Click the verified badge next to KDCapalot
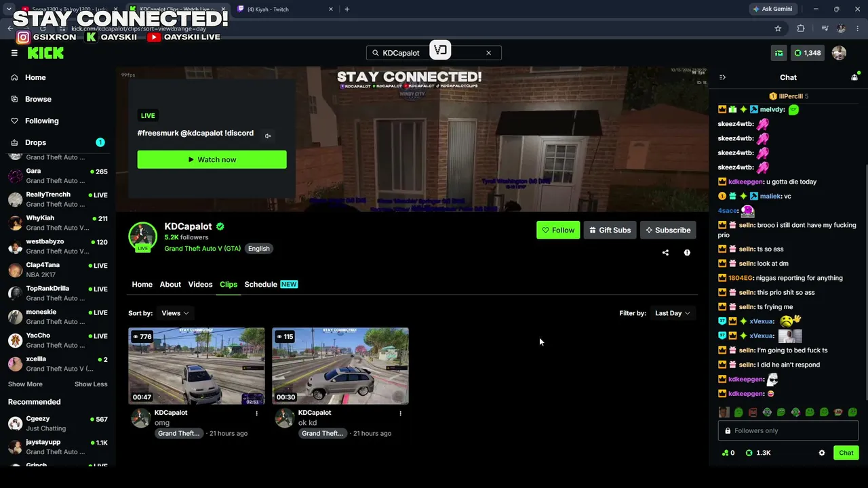The width and height of the screenshot is (868, 488). tap(220, 226)
